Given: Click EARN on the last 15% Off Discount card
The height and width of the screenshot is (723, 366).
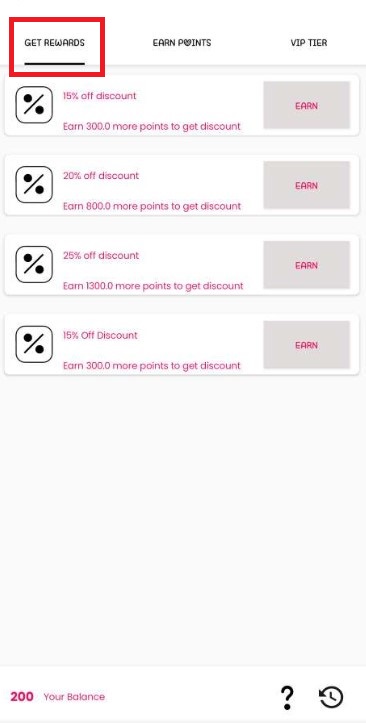Looking at the screenshot, I should coord(307,345).
